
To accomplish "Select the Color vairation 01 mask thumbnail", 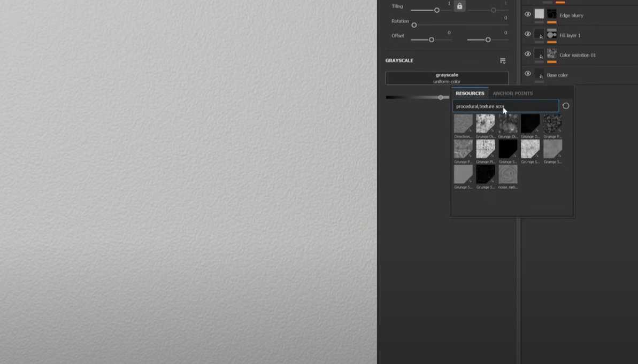I will point(552,54).
